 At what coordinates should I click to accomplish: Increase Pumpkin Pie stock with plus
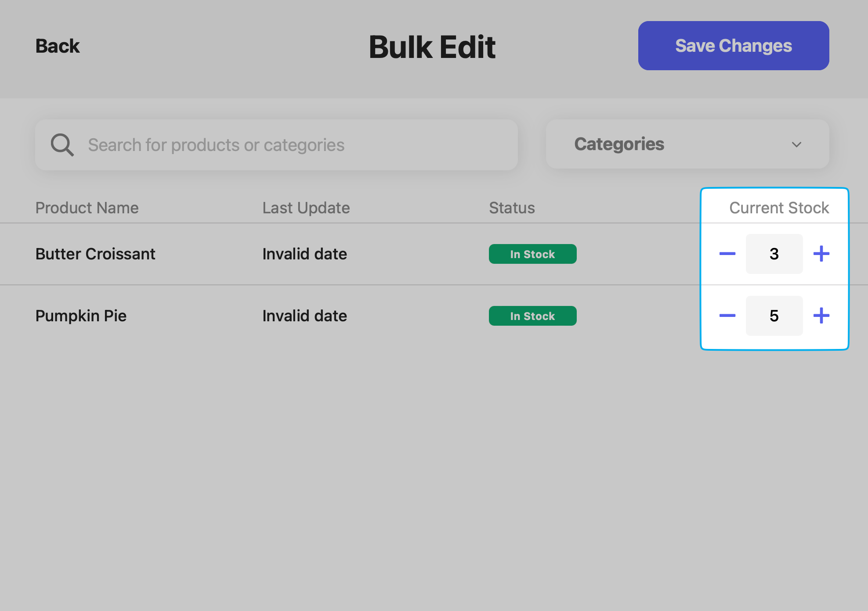(821, 316)
